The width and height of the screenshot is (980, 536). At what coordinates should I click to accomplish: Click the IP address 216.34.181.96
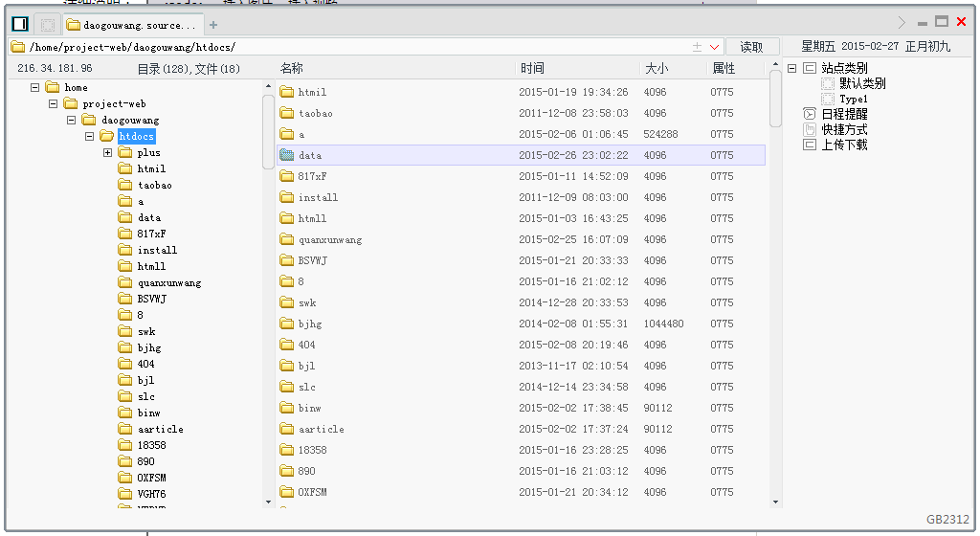[x=55, y=68]
